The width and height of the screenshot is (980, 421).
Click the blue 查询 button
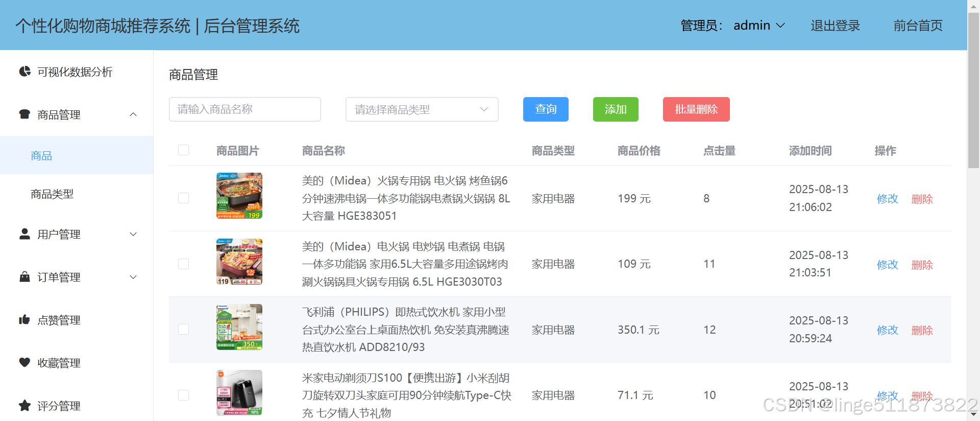click(546, 109)
